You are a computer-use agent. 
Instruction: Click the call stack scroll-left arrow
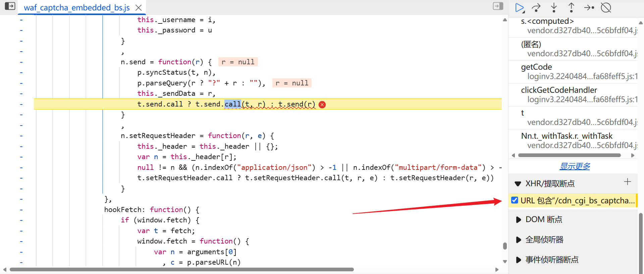click(513, 155)
